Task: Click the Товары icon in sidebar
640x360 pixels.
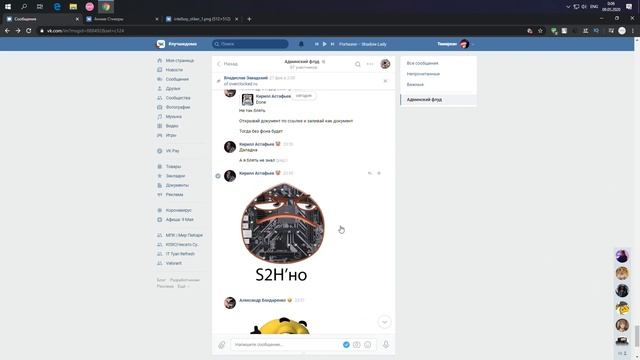Action: coord(160,167)
